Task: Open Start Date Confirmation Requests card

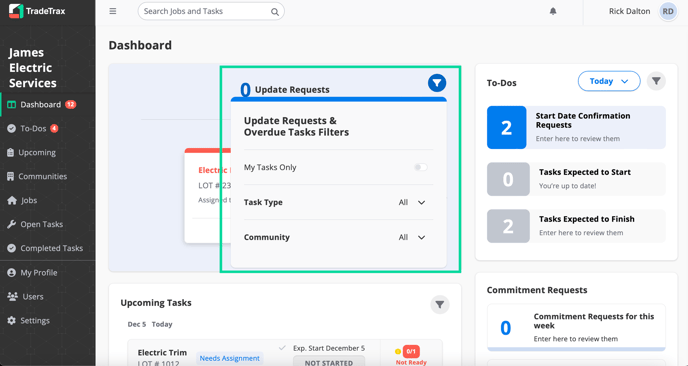Action: 576,127
